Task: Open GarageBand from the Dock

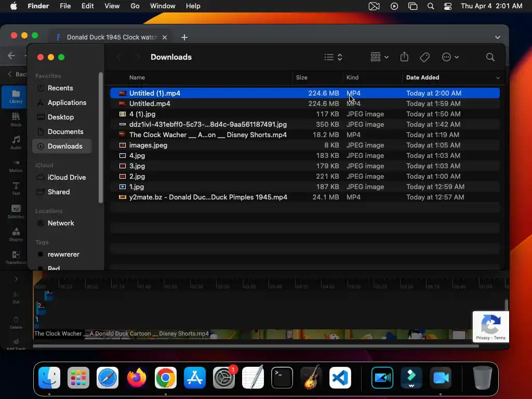Action: coord(311,378)
